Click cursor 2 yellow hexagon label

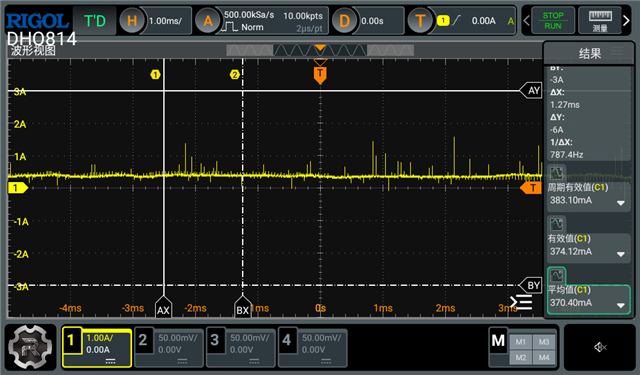(234, 75)
